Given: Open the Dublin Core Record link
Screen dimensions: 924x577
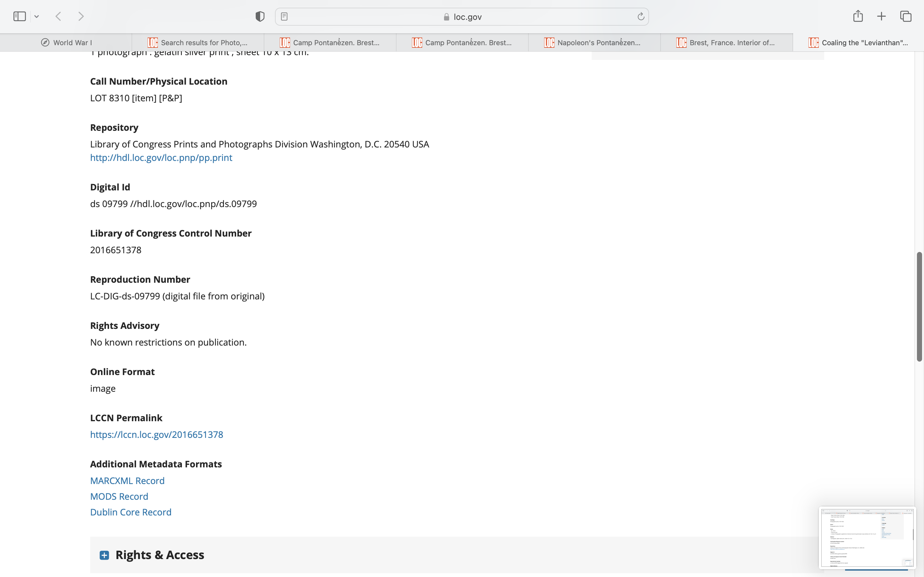Looking at the screenshot, I should point(131,512).
